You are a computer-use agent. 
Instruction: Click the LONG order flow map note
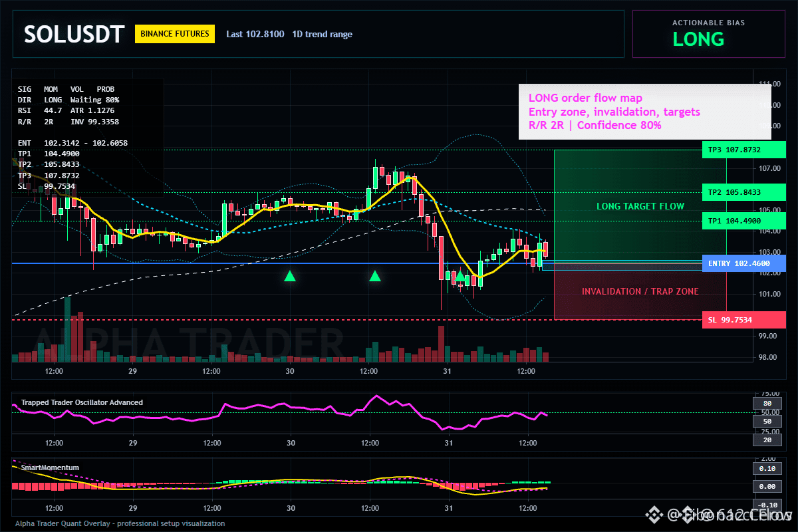coord(585,98)
